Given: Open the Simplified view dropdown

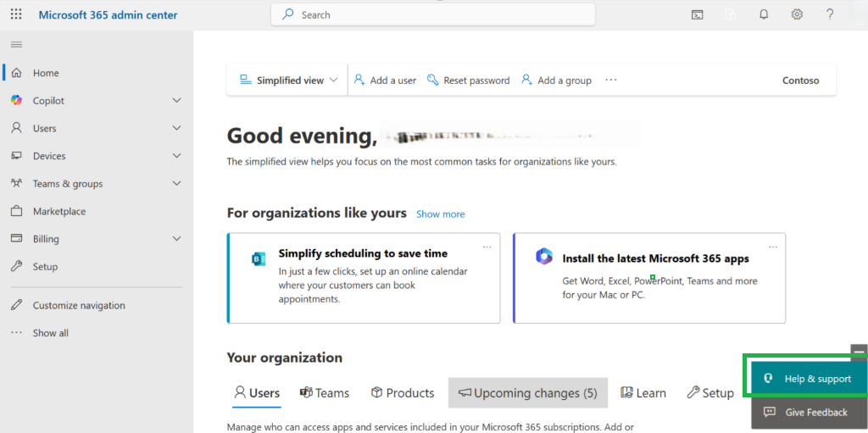Looking at the screenshot, I should pyautogui.click(x=288, y=80).
